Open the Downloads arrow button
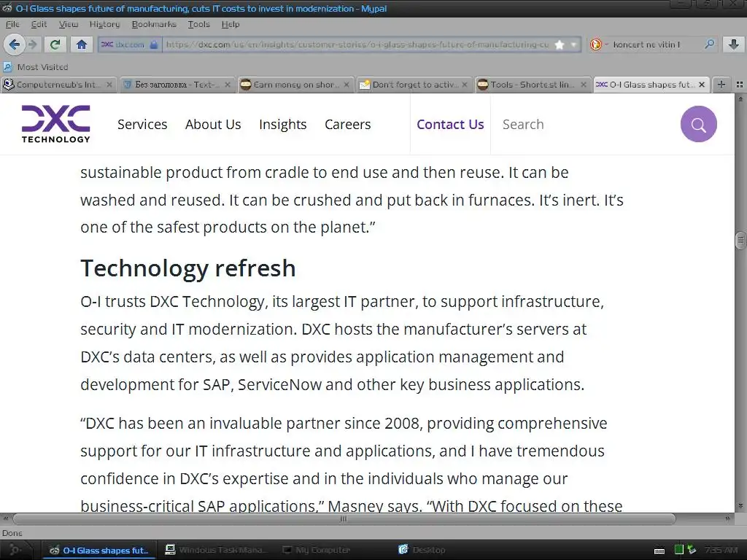 (734, 44)
